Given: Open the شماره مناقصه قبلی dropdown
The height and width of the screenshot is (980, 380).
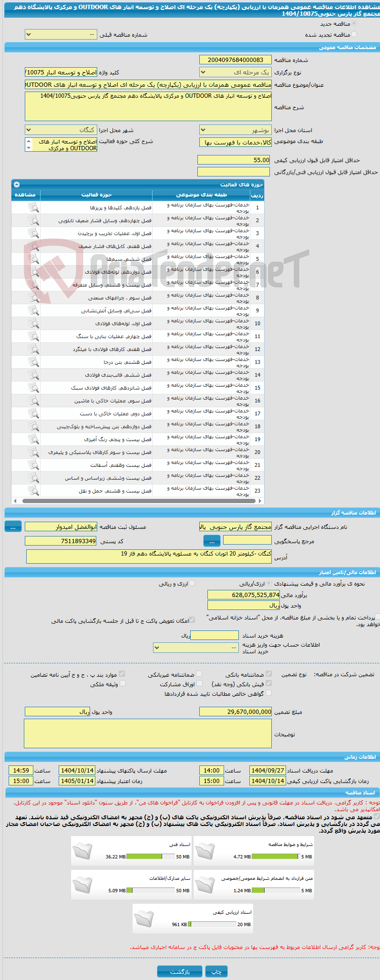Looking at the screenshot, I should click(x=61, y=35).
